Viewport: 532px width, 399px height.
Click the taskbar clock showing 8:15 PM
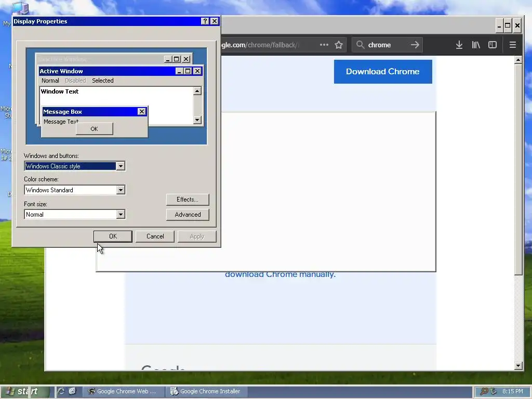[x=512, y=391]
